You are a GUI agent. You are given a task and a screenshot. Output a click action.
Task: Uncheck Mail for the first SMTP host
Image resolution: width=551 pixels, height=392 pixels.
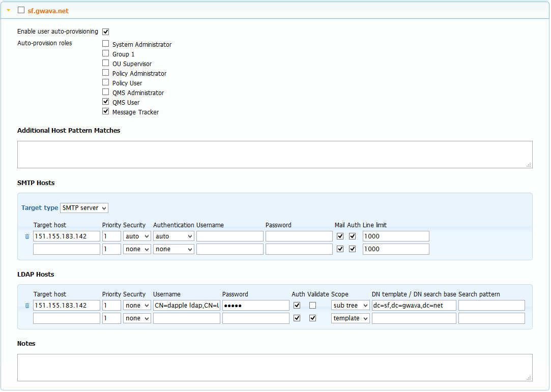coord(340,236)
